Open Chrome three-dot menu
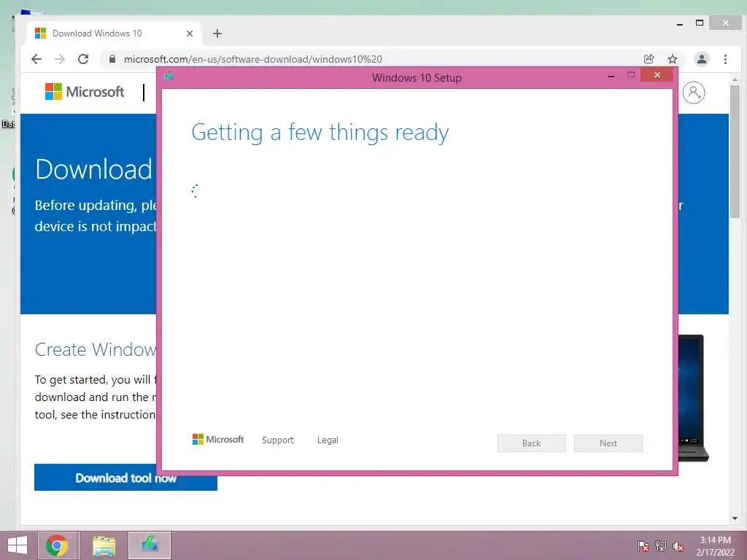747x560 pixels. point(725,59)
